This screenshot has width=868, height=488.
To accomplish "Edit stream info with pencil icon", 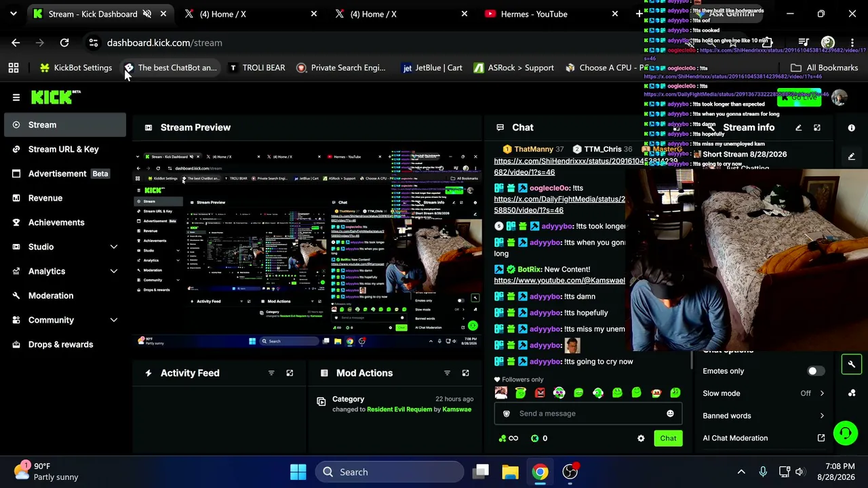I will pos(798,127).
